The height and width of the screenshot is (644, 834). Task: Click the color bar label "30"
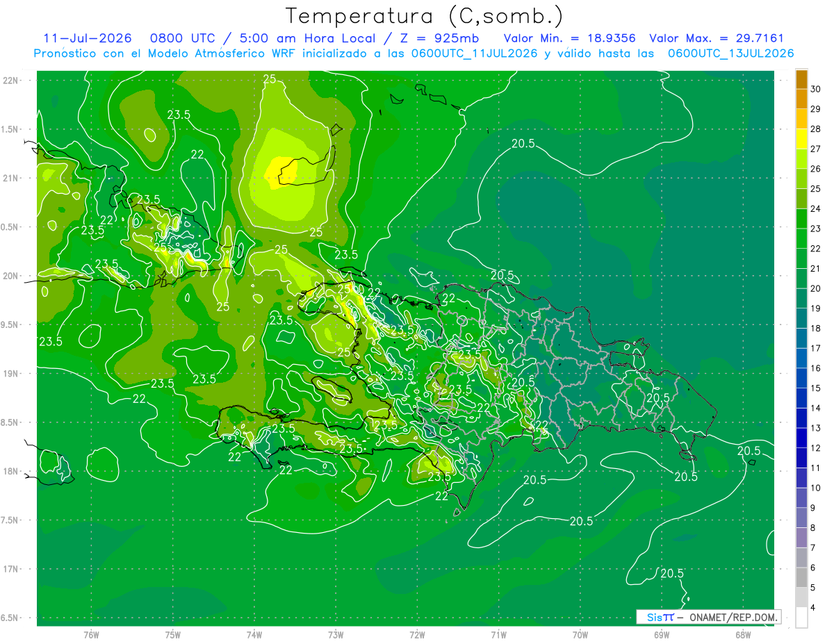point(815,89)
